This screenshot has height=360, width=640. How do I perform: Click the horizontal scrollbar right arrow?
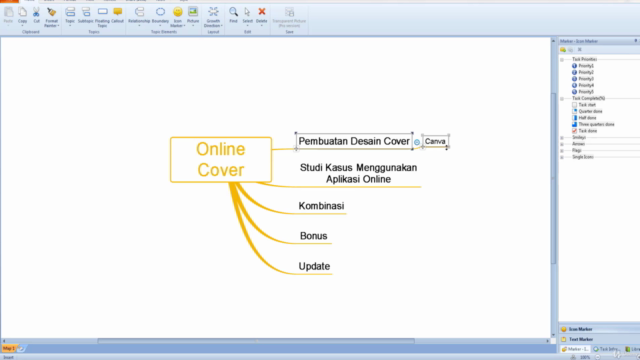(x=548, y=341)
